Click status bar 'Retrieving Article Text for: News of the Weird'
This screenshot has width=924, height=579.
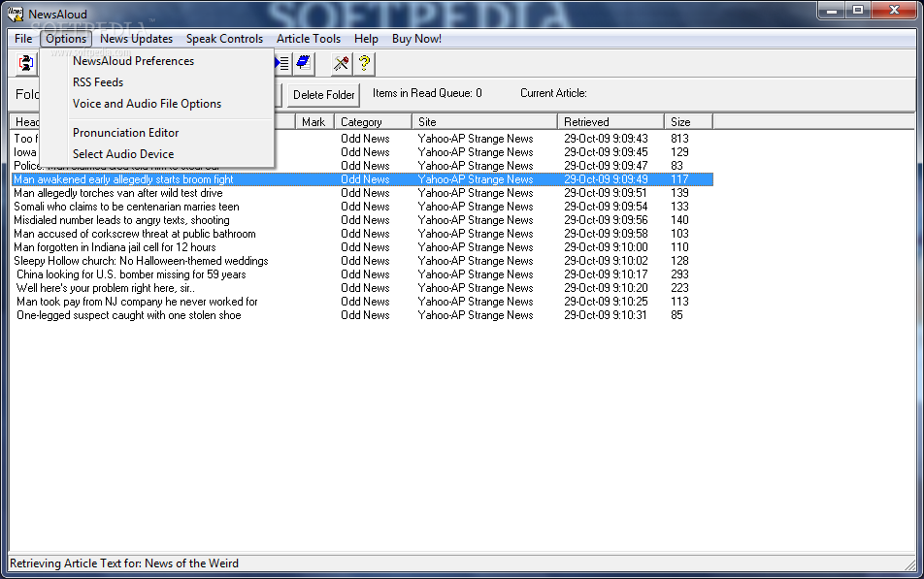click(124, 563)
